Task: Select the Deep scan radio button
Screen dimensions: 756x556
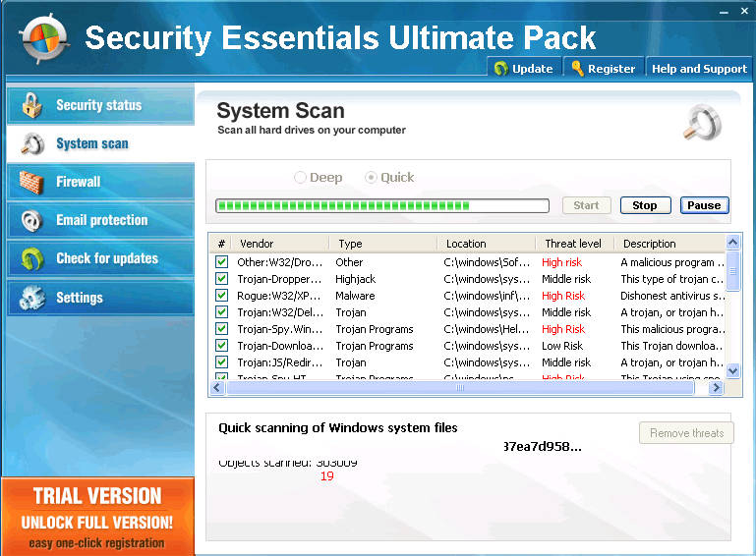Action: pos(301,178)
